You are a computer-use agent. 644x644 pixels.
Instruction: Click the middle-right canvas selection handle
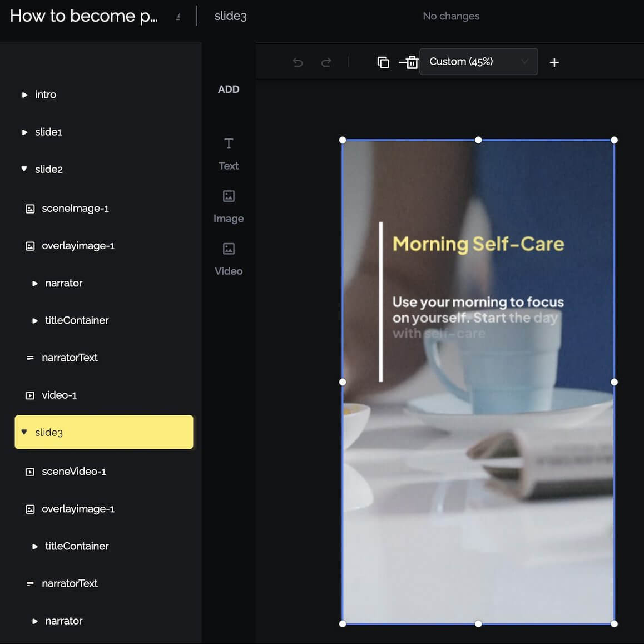614,382
